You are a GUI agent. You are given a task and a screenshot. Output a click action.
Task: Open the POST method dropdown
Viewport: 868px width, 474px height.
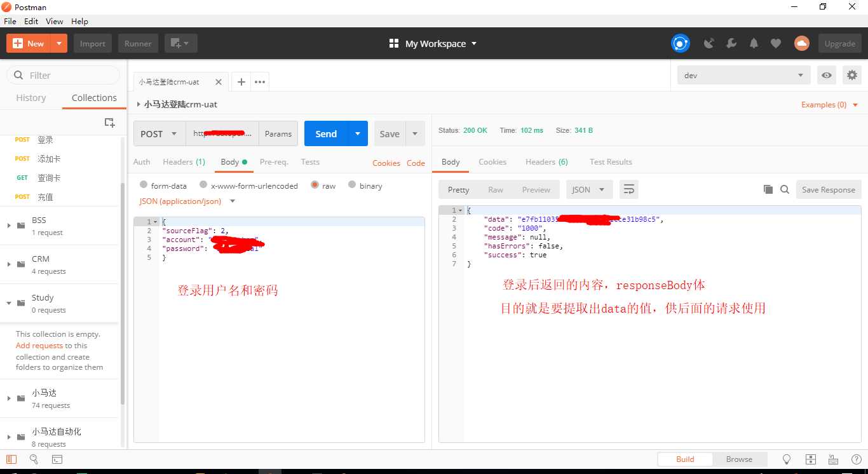(159, 133)
